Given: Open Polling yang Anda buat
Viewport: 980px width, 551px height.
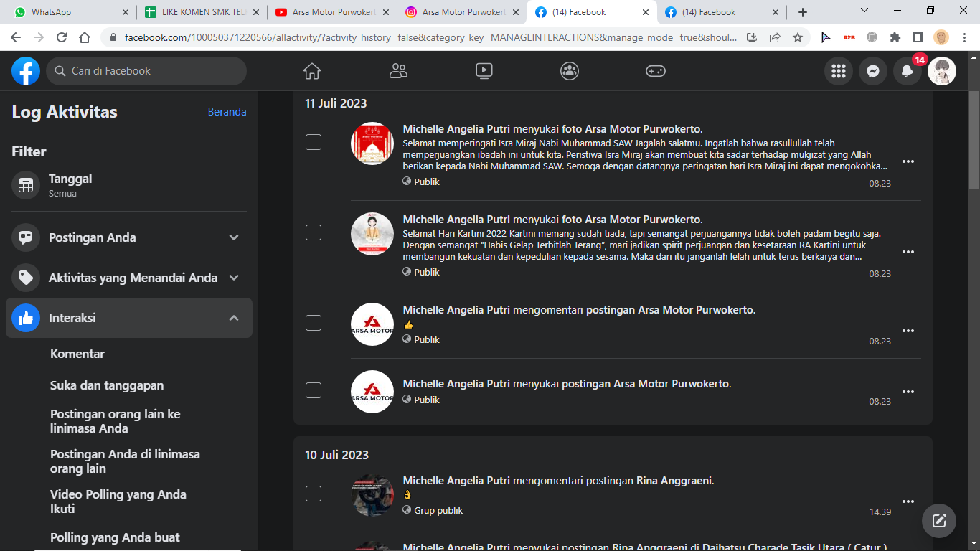Looking at the screenshot, I should (115, 537).
